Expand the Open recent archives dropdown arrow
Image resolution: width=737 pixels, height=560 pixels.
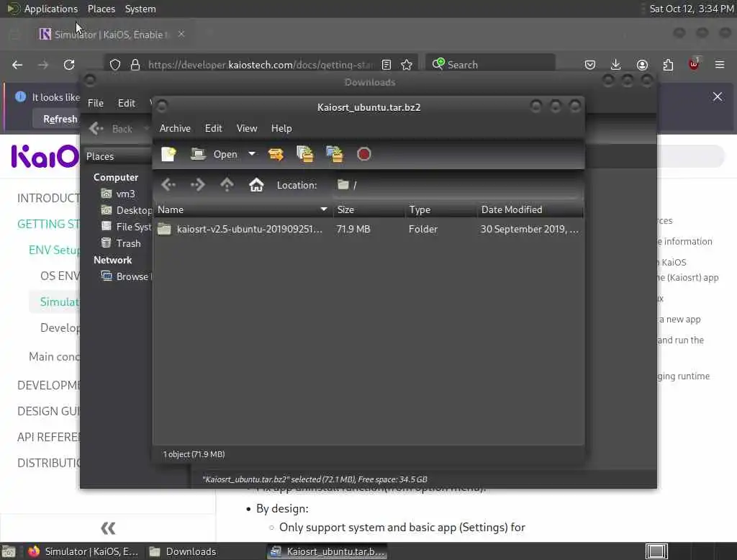(x=252, y=154)
